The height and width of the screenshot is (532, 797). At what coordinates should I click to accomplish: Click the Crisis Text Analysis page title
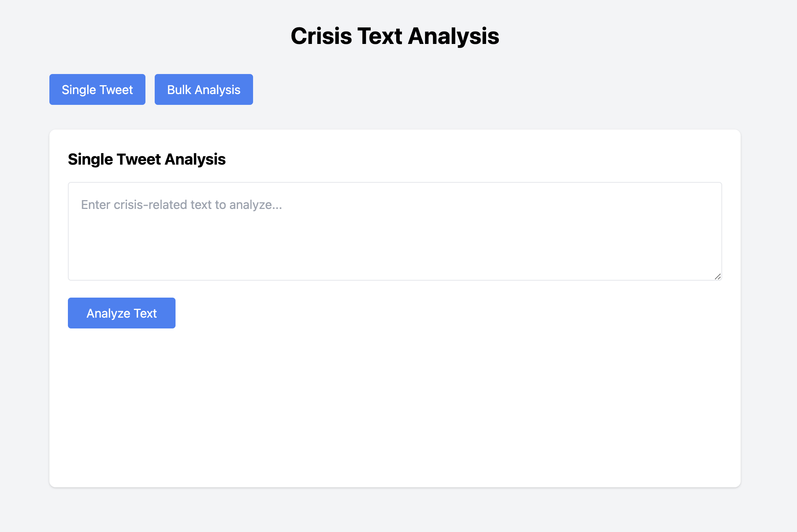pos(395,36)
